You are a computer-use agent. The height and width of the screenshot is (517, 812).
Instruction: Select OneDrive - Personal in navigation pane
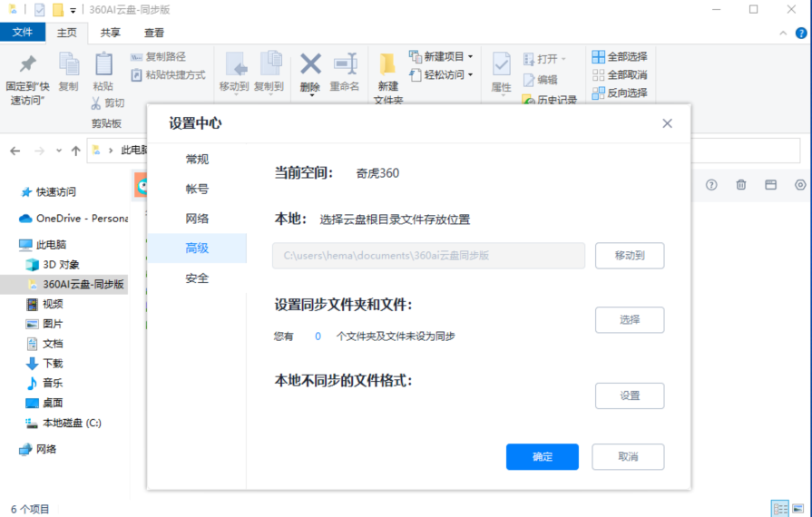point(73,219)
